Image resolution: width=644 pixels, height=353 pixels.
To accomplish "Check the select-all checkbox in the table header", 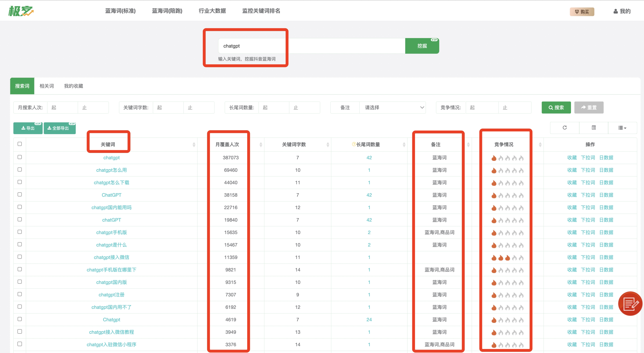I will (x=20, y=144).
